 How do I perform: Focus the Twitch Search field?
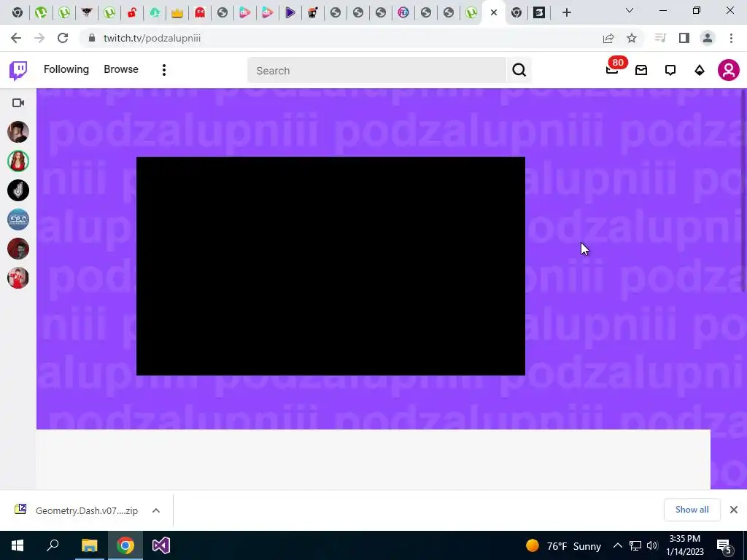coord(376,71)
